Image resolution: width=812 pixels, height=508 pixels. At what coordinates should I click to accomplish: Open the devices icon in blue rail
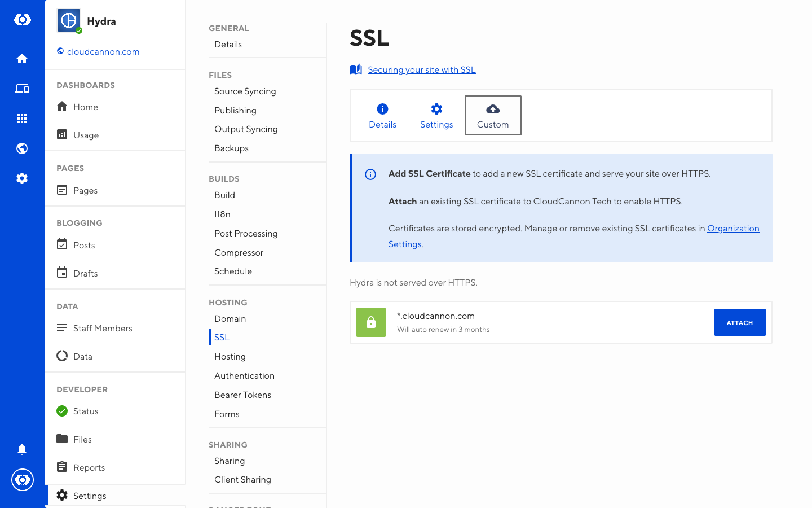coord(22,89)
